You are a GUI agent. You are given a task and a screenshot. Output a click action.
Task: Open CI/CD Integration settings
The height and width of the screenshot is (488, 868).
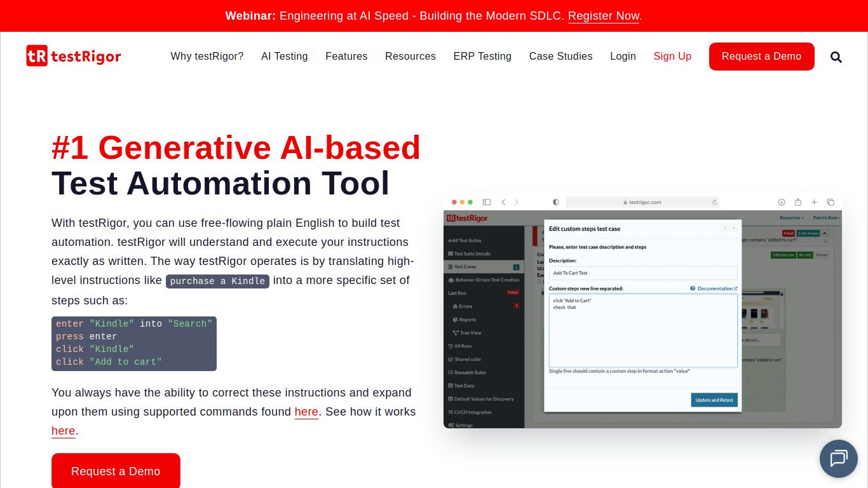click(469, 412)
